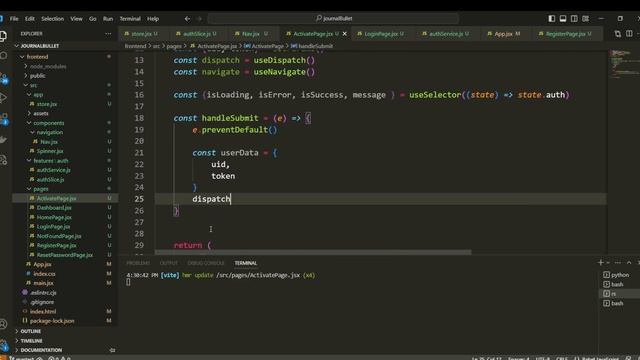Open the File menu

(x=14, y=19)
